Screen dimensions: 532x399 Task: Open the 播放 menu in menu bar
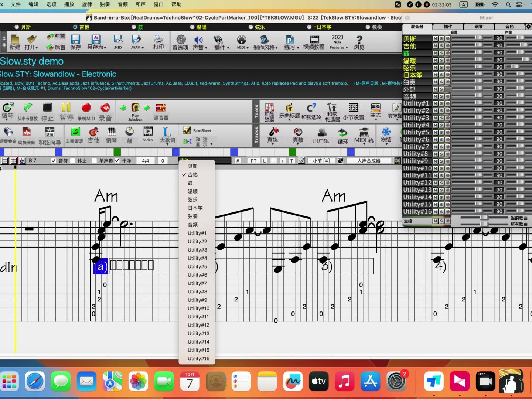pos(69,4)
